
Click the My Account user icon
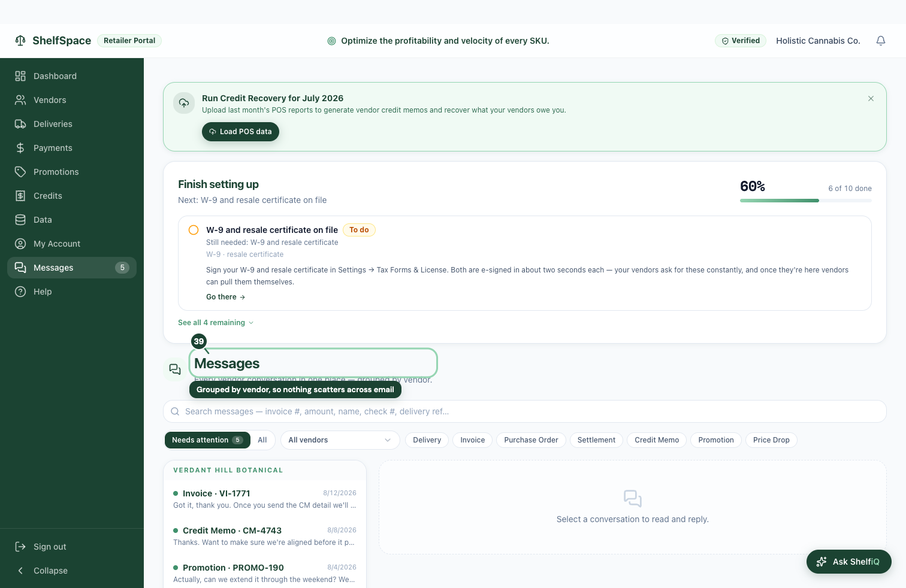(20, 244)
